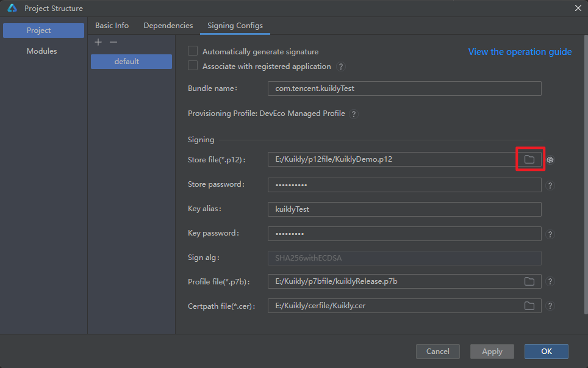Select Modules in the left sidebar
588x368 pixels.
(x=41, y=51)
